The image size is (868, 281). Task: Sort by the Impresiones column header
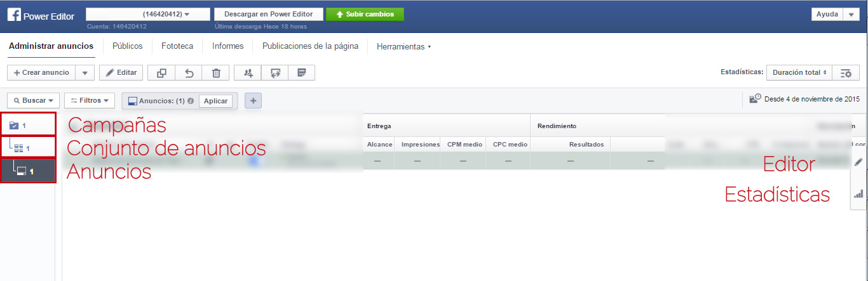point(420,145)
